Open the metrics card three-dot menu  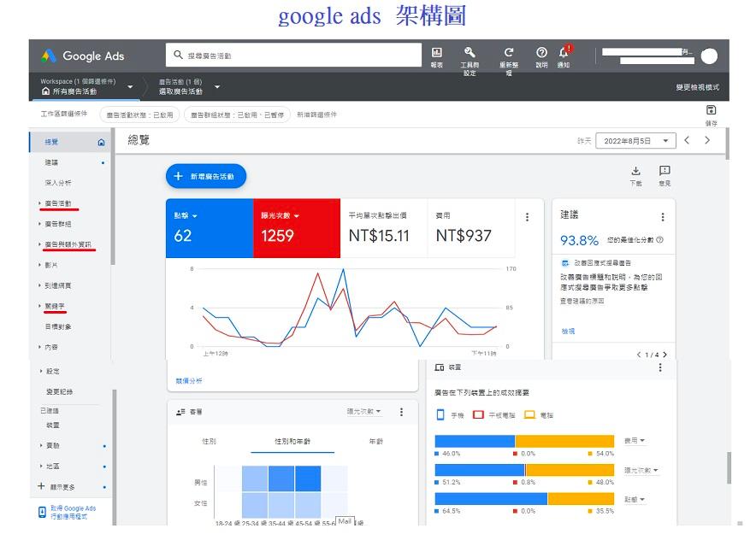[x=527, y=217]
